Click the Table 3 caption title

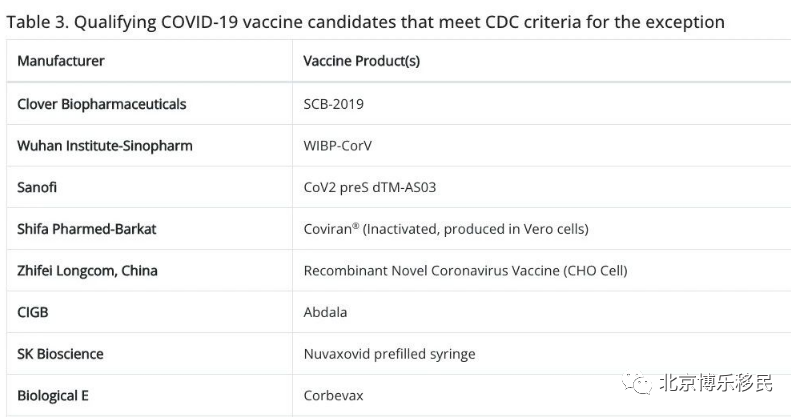(365, 22)
